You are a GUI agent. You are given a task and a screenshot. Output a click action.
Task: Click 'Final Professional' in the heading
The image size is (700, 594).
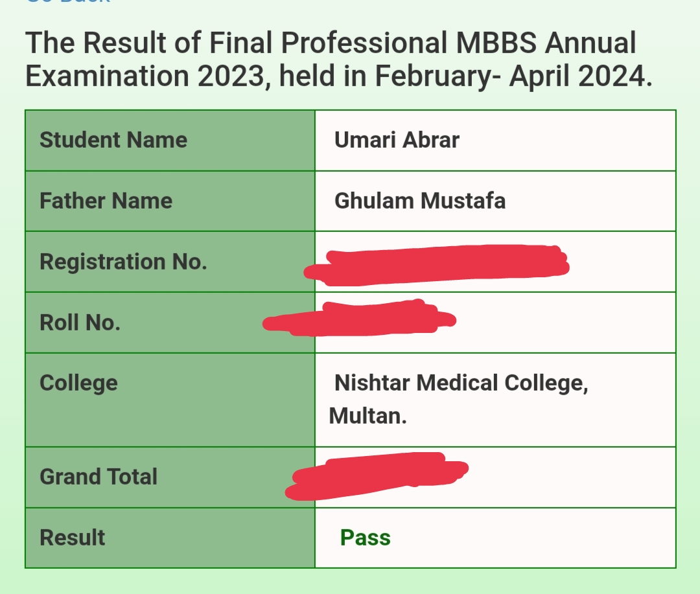(x=328, y=43)
